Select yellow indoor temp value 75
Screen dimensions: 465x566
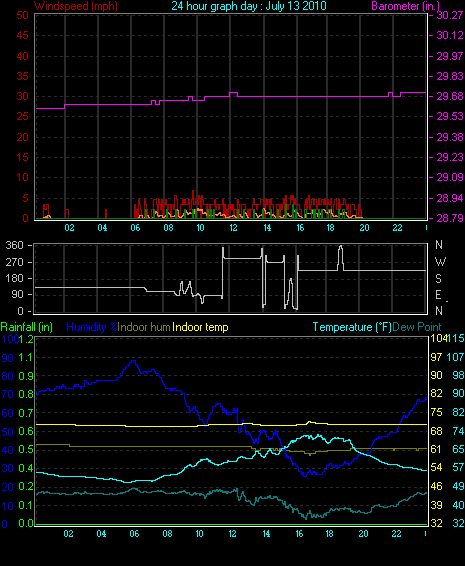click(x=436, y=412)
